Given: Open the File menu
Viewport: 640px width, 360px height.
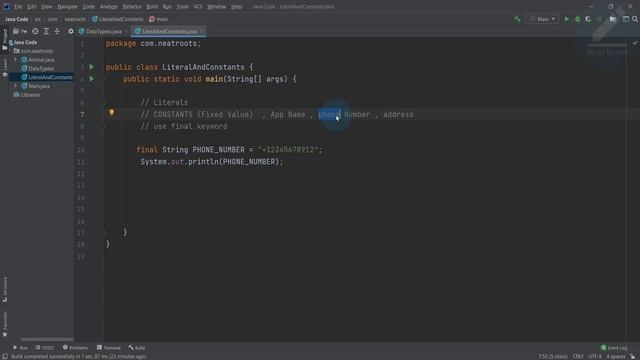Looking at the screenshot, I should (18, 7).
